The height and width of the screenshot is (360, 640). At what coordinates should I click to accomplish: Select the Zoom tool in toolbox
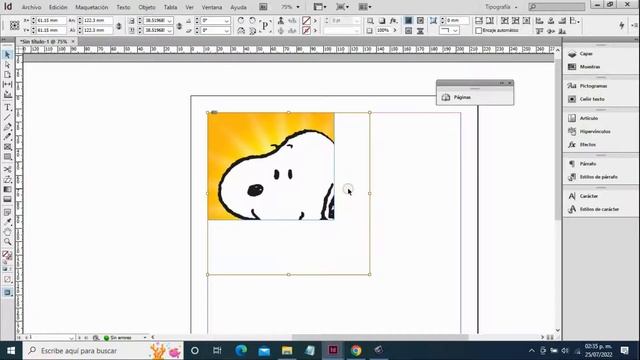[x=7, y=242]
